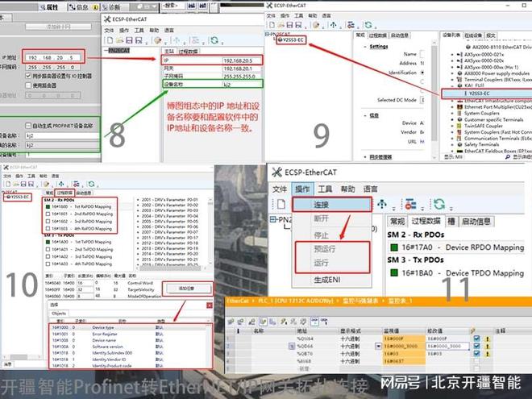Click the green refresh icon in the PDO mapping ECSP window
532x399 pixels.
pyautogui.click(x=91, y=184)
